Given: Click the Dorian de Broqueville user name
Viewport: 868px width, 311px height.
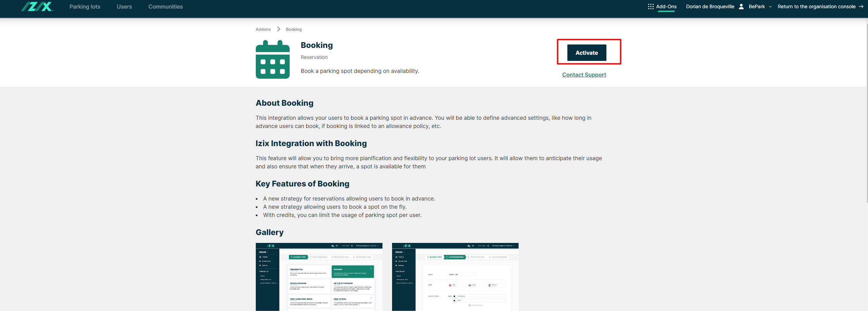Looking at the screenshot, I should pyautogui.click(x=710, y=7).
